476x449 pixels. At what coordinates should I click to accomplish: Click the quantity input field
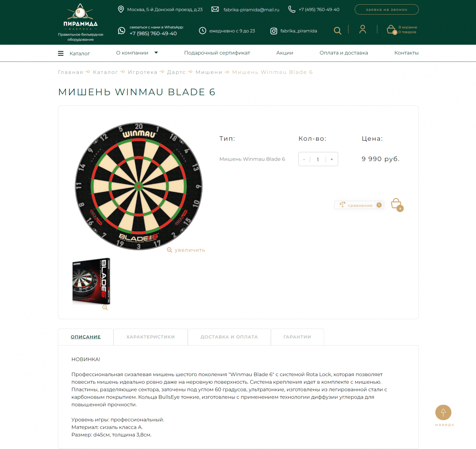[x=318, y=159]
